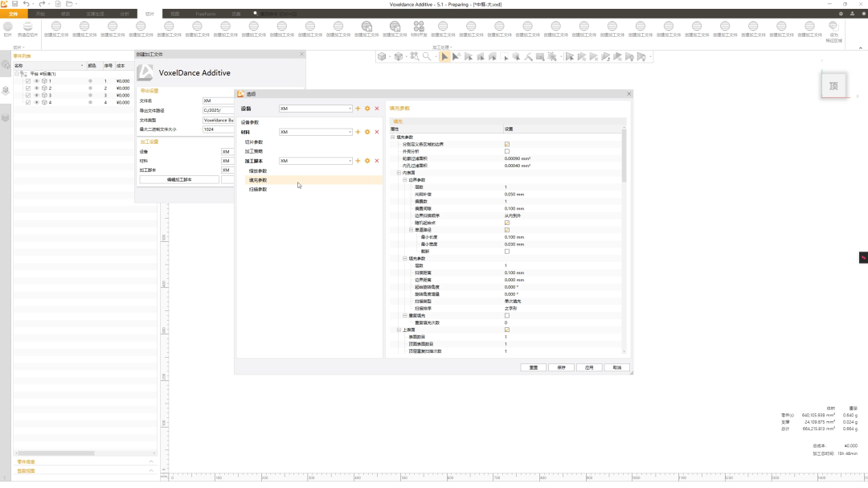
Task: Open the 加工脚本 XM dropdown
Action: pos(350,161)
